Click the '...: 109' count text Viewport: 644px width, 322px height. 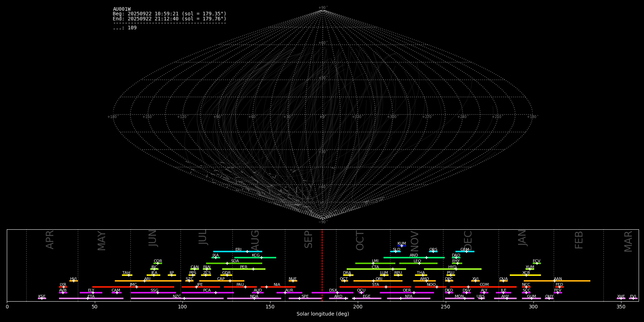click(125, 28)
